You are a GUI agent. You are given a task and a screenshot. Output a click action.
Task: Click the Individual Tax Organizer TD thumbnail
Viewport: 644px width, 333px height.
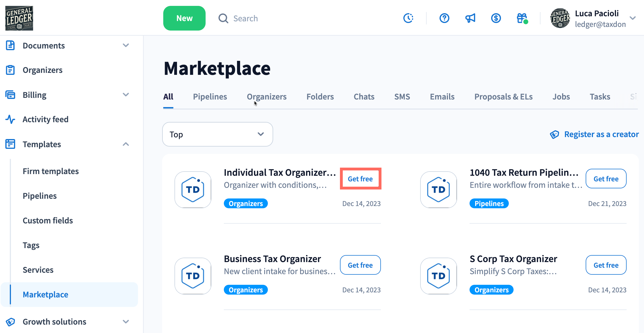pos(193,190)
